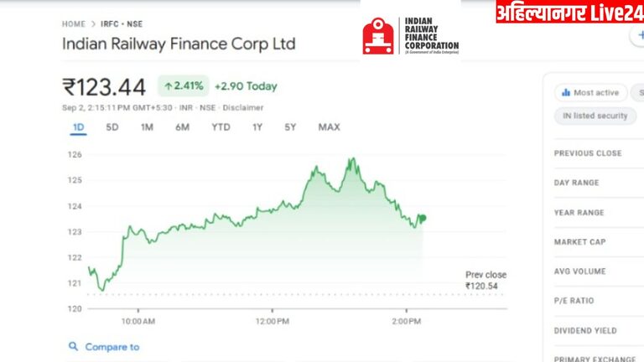Click the Indian Railway Finance Corporation logo
Image resolution: width=644 pixels, height=362 pixels.
pos(410,36)
